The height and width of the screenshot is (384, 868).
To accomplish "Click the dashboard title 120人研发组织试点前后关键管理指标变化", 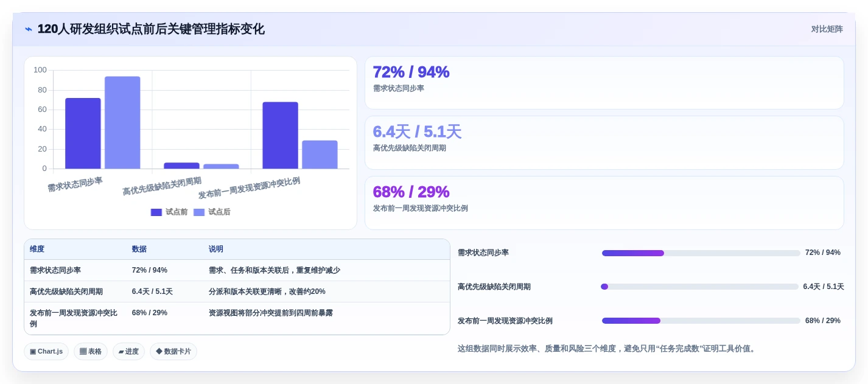I will click(x=151, y=29).
